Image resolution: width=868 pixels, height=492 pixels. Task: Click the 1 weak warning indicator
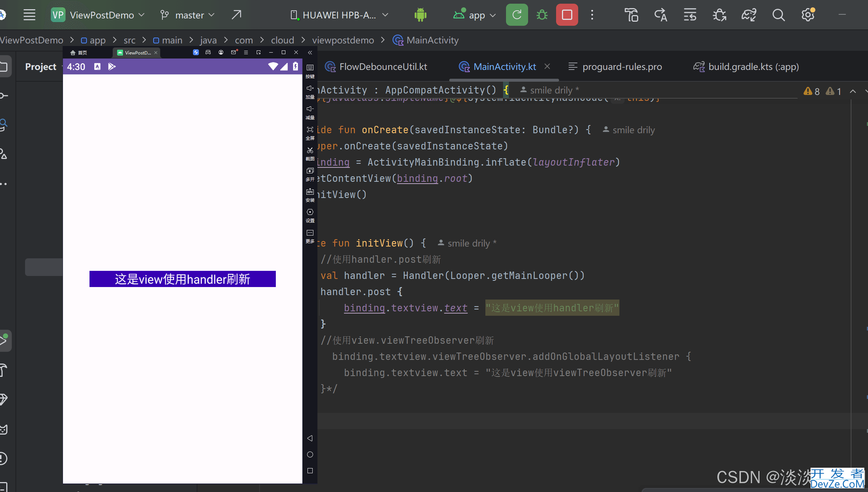[834, 91]
